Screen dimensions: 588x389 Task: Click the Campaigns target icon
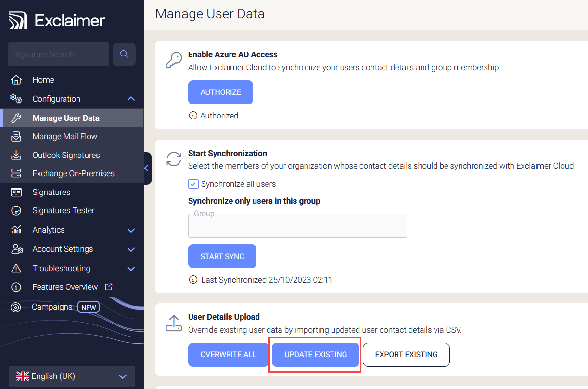(16, 307)
